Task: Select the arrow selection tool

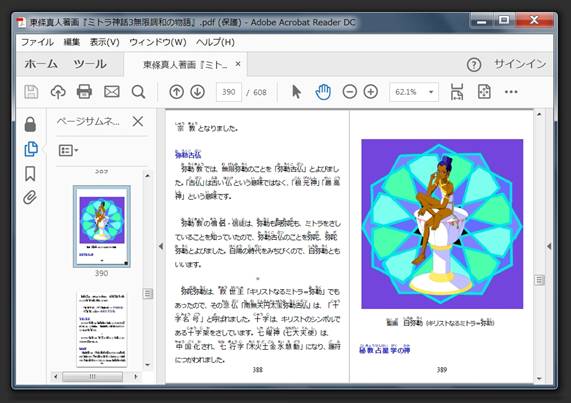Action: [x=296, y=92]
